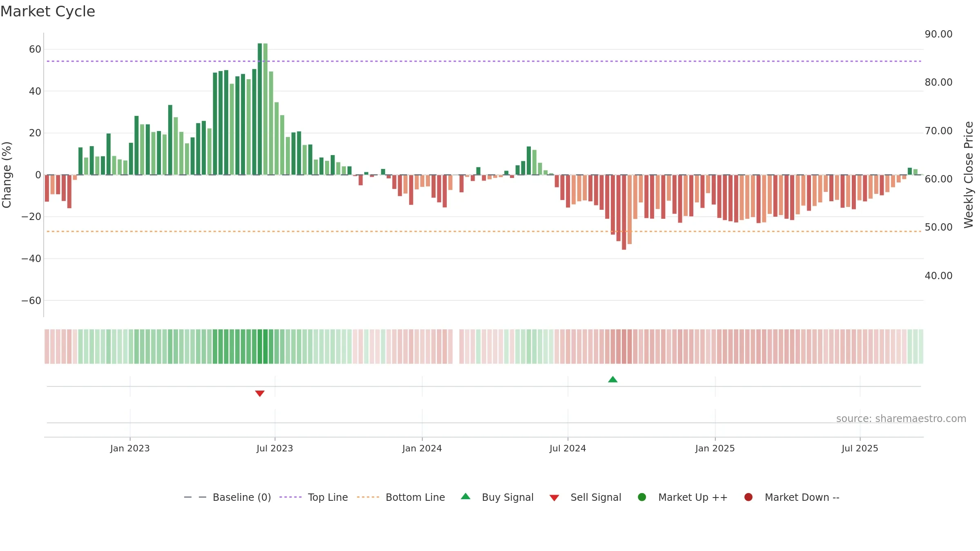Click the 60.00 right-axis value
980x551 pixels.
tap(938, 179)
